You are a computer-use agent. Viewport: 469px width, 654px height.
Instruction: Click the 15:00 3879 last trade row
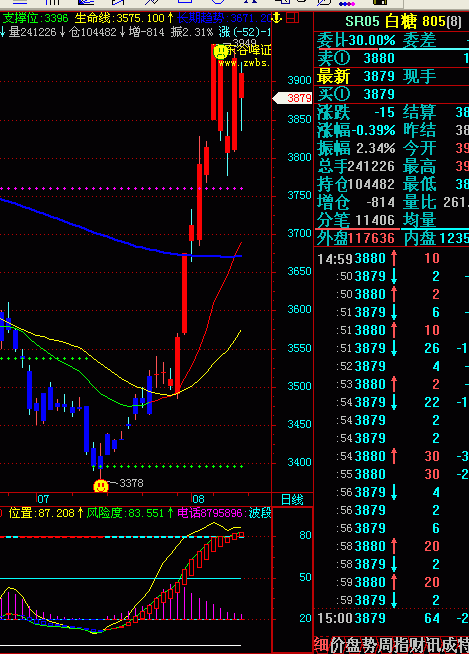click(391, 618)
